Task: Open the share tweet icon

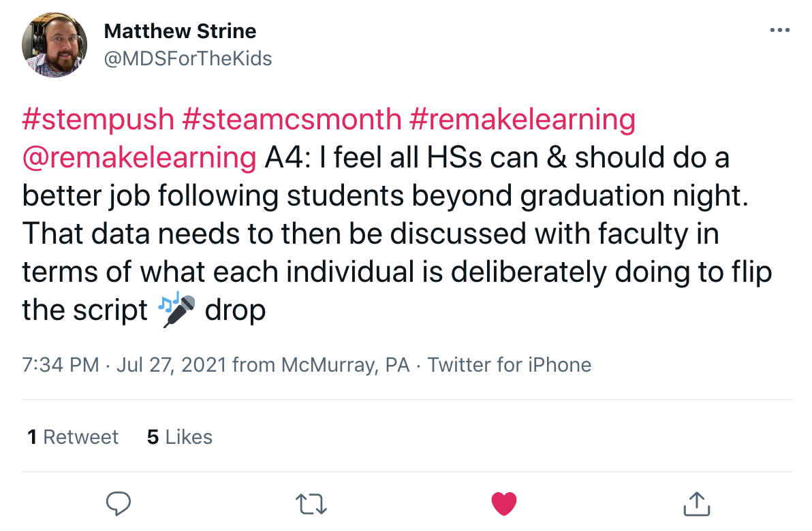Action: tap(696, 504)
